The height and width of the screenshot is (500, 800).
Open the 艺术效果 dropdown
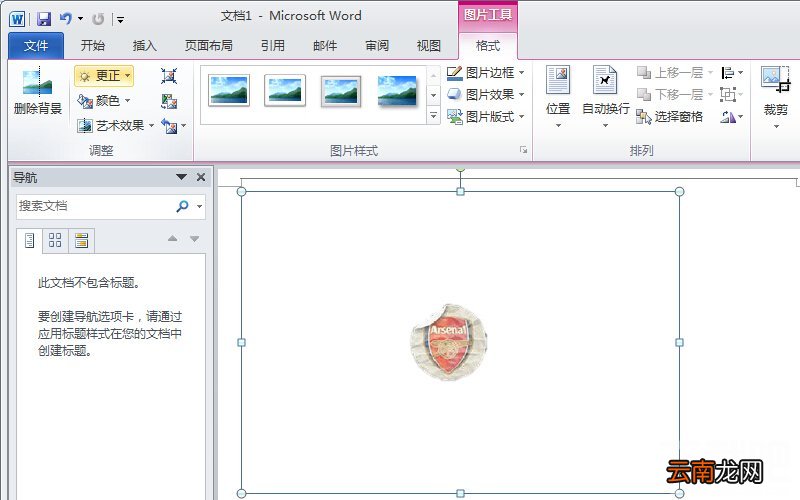coord(115,126)
